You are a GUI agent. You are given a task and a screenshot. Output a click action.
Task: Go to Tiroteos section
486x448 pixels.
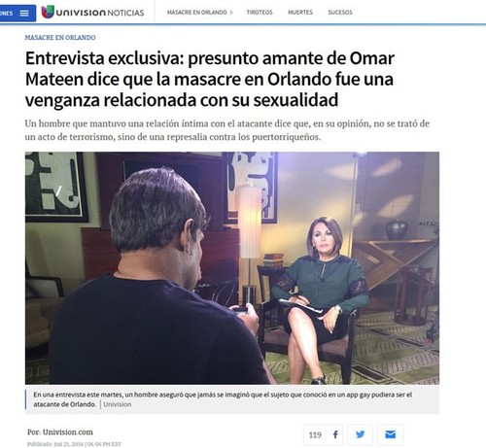(260, 13)
